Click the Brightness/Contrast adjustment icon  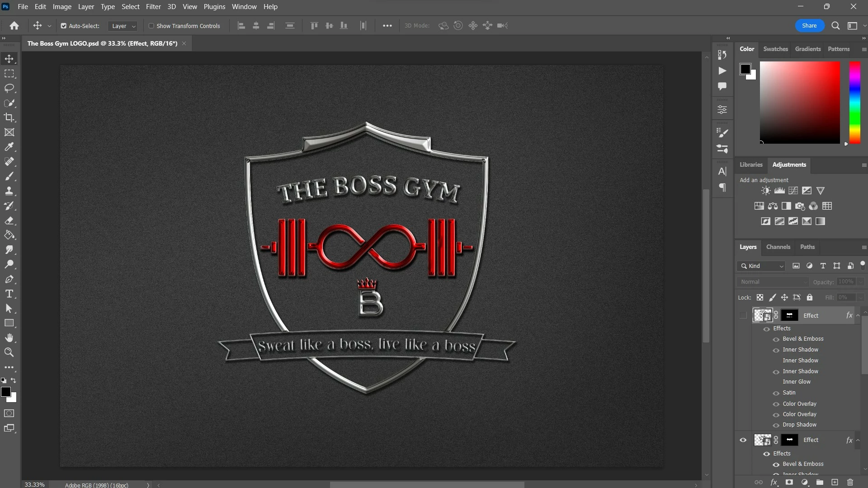pyautogui.click(x=765, y=191)
